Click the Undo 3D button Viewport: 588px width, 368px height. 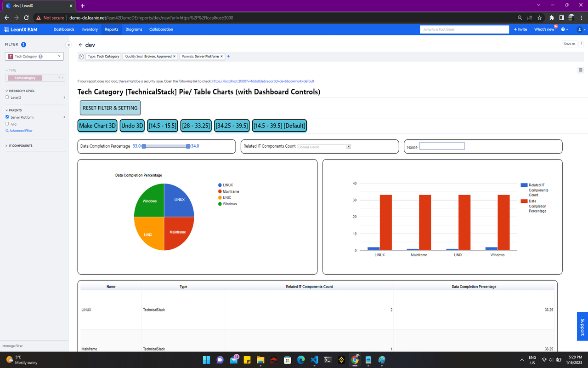coord(133,126)
